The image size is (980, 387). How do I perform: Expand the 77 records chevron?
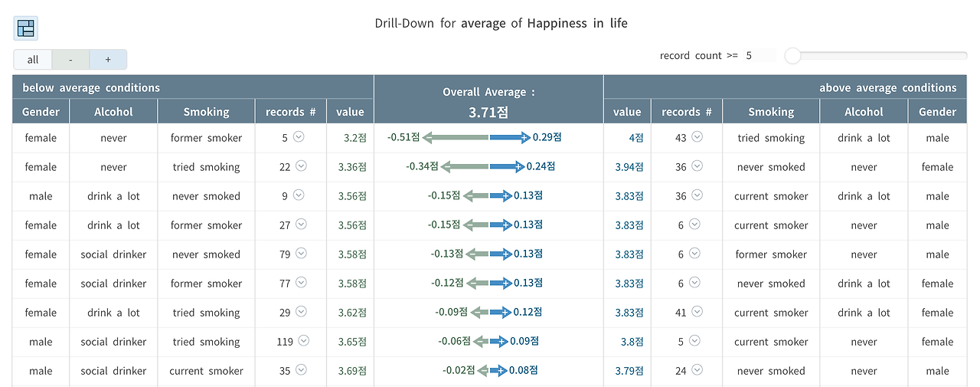[x=302, y=283]
